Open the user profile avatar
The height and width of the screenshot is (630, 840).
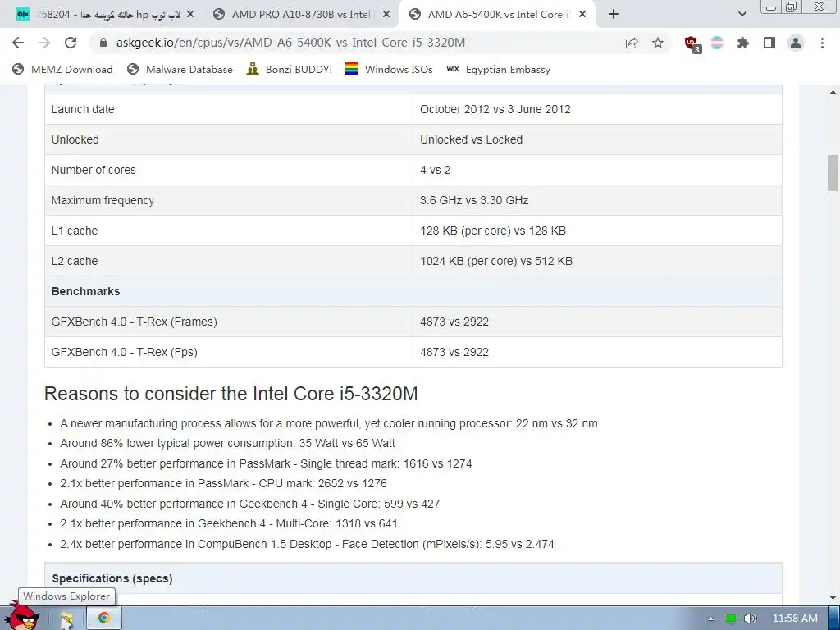796,43
